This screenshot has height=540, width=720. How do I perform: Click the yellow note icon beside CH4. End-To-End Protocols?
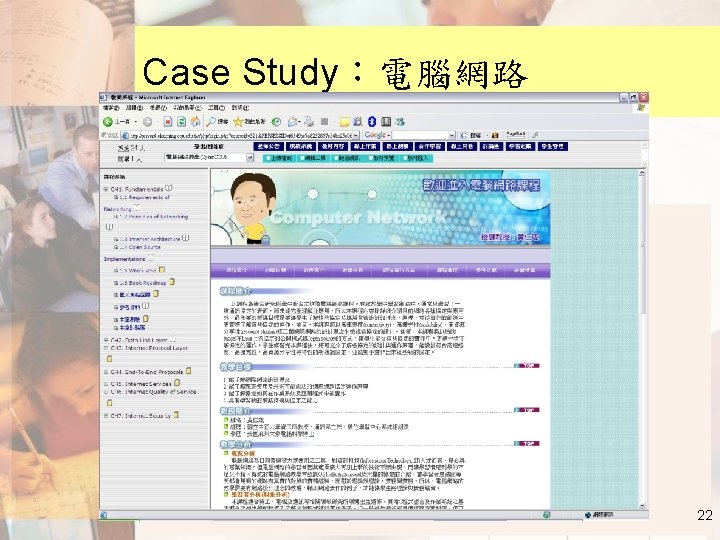[189, 371]
